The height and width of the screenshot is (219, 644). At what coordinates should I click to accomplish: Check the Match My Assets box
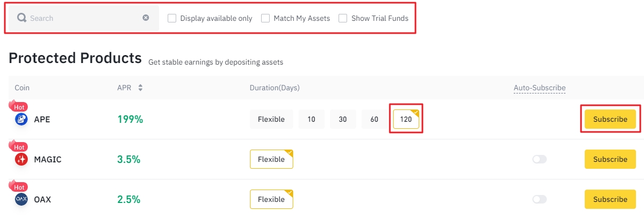coord(265,18)
